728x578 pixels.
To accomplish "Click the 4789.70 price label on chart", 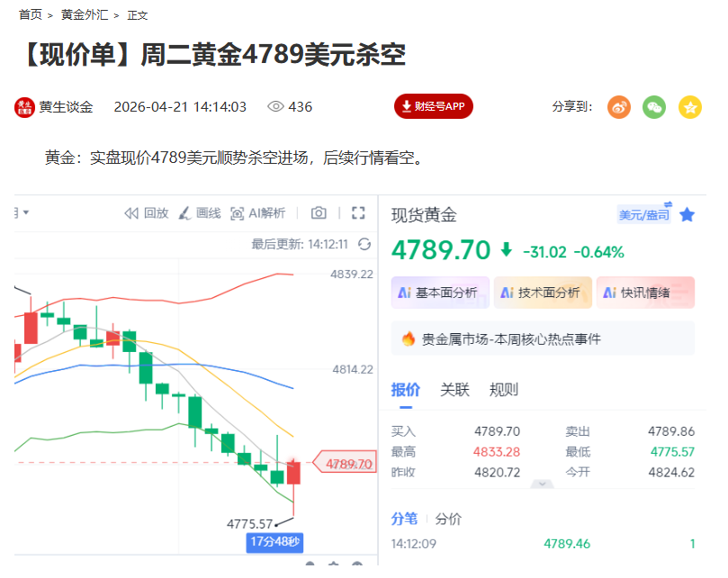I will click(x=346, y=463).
